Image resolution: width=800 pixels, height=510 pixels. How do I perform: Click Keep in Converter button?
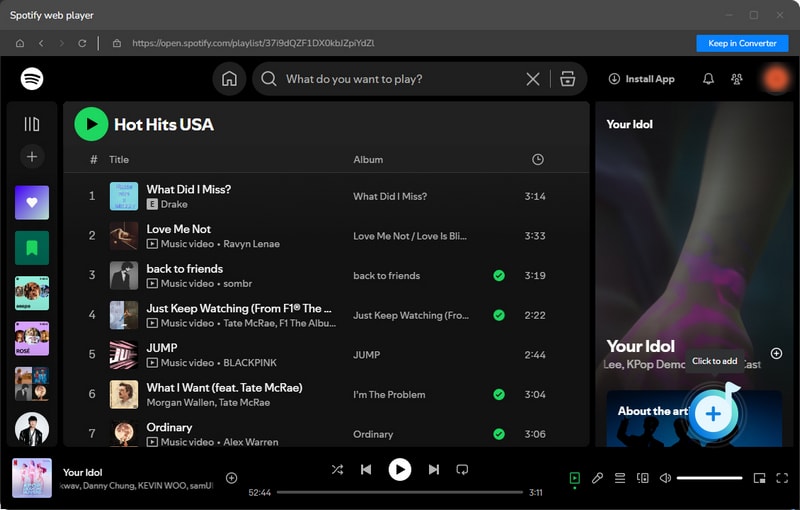[742, 43]
